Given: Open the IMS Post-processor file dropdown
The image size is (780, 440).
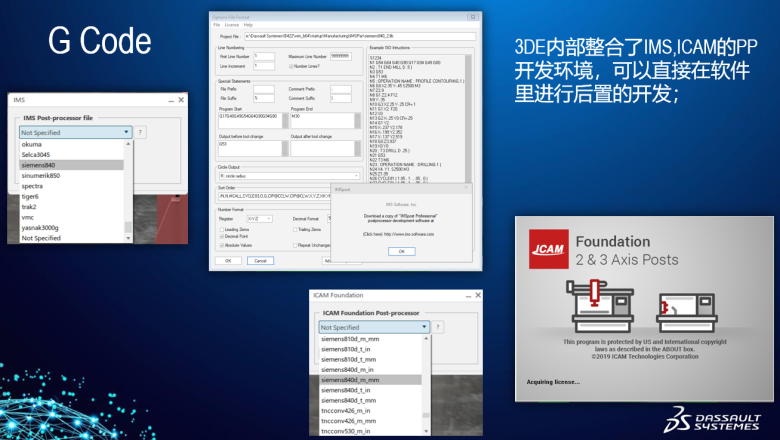Looking at the screenshot, I should 76,132.
